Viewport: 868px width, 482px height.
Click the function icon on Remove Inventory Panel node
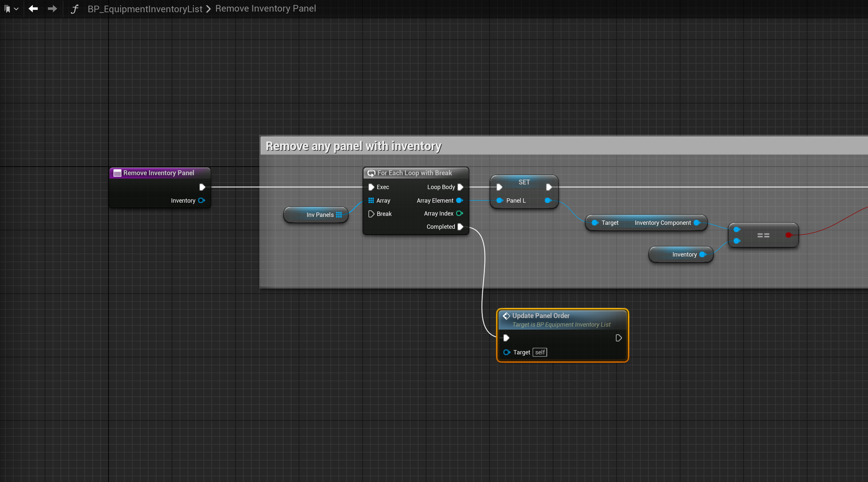pyautogui.click(x=117, y=173)
